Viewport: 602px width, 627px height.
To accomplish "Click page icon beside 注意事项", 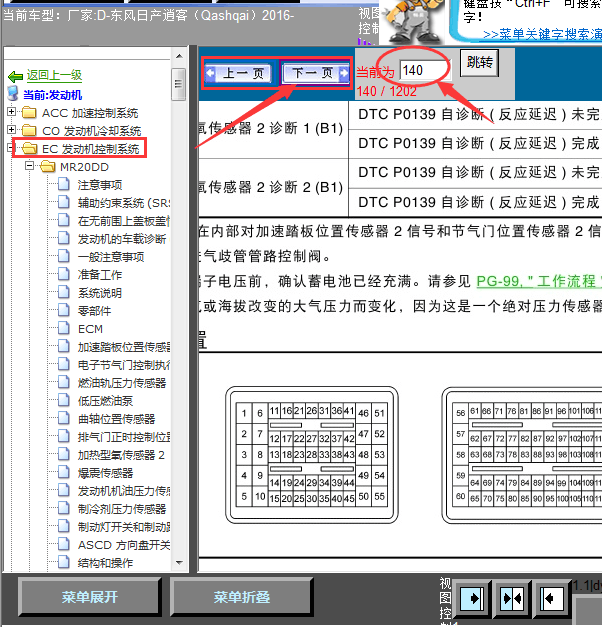I will pos(64,184).
